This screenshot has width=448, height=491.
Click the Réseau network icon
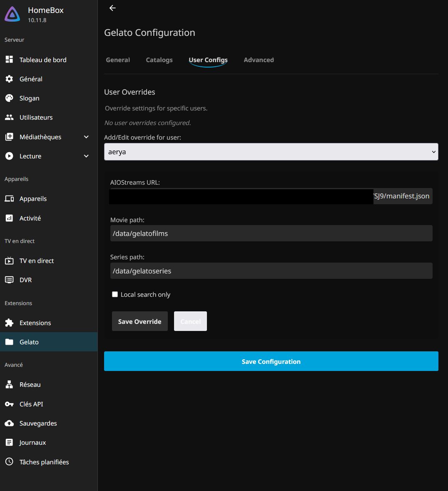[x=10, y=384]
